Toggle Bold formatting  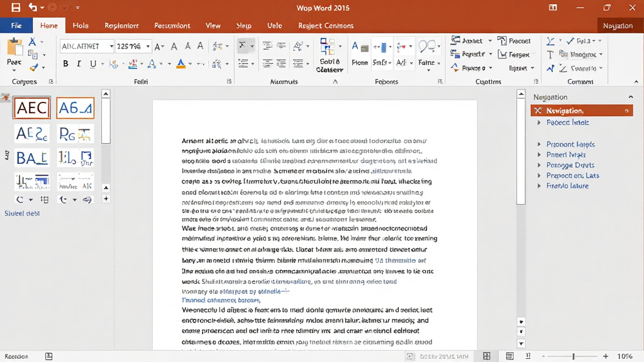(x=65, y=63)
